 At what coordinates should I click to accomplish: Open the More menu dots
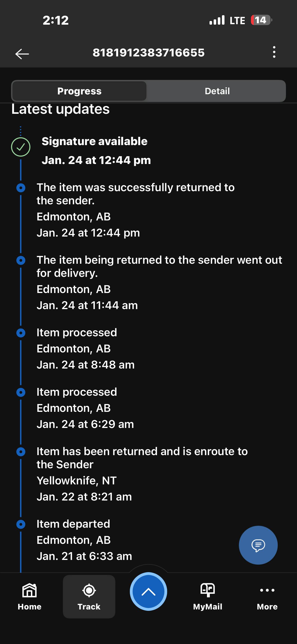click(x=267, y=591)
